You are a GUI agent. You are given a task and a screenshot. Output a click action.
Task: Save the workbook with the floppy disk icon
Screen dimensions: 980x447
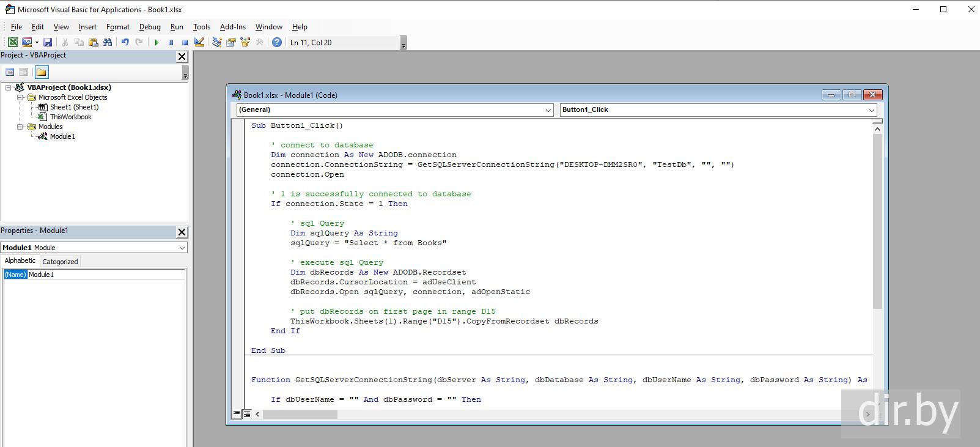[x=48, y=42]
